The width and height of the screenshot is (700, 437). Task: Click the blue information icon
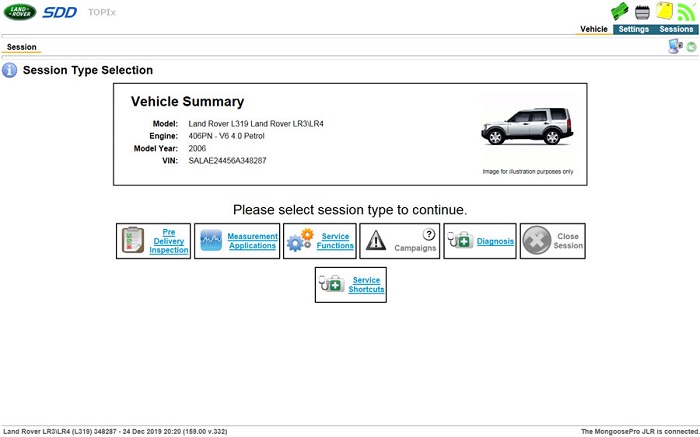tap(9, 70)
